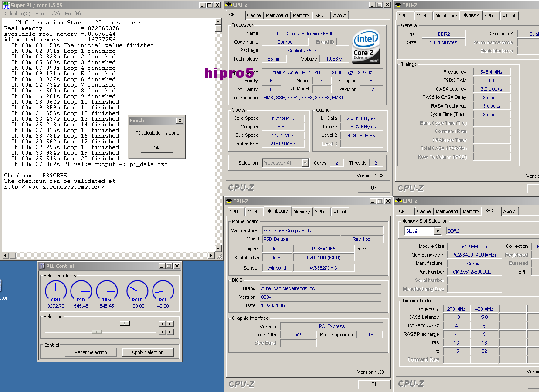Open the Help(H) menu in Super PI
Viewport: 539px width, 392px height.
(73, 14)
